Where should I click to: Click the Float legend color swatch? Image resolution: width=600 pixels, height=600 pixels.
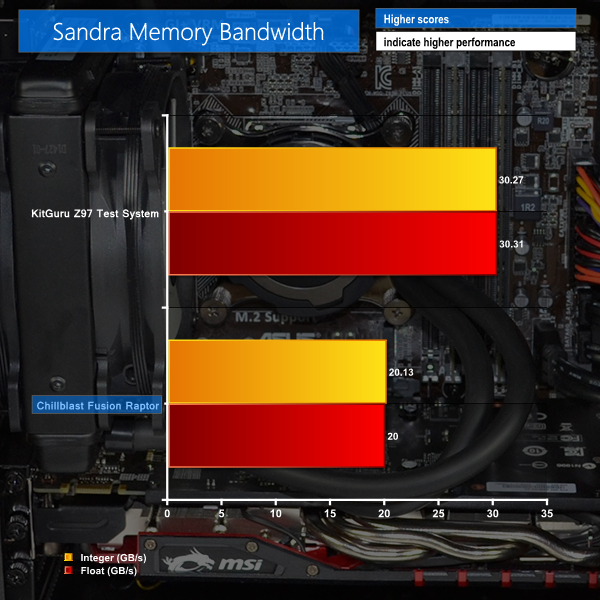point(68,570)
